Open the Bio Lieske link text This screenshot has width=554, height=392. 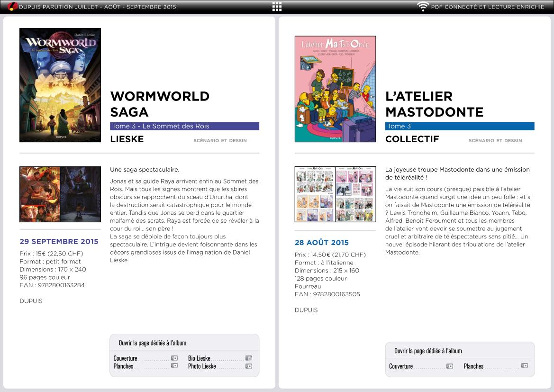[x=199, y=358]
